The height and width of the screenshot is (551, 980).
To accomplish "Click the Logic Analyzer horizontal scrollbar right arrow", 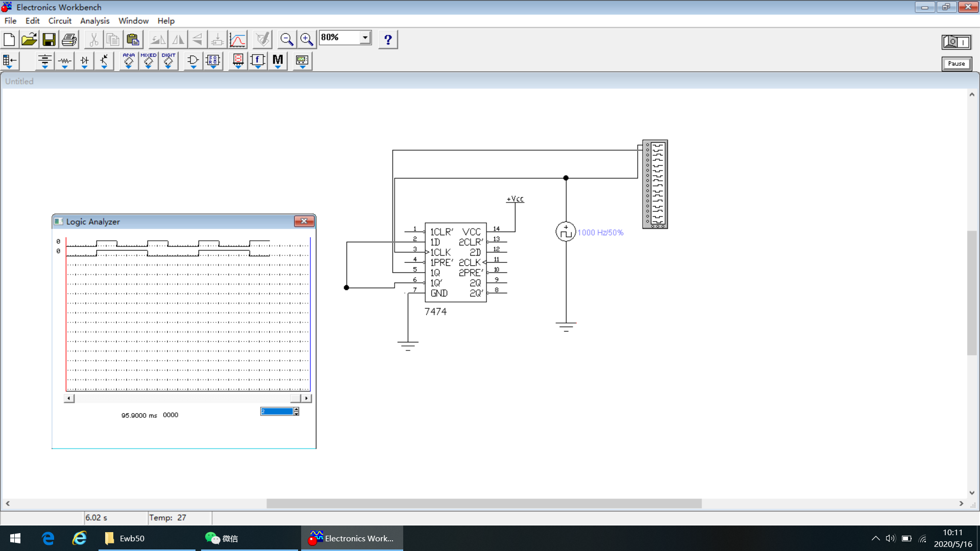I will (x=306, y=398).
